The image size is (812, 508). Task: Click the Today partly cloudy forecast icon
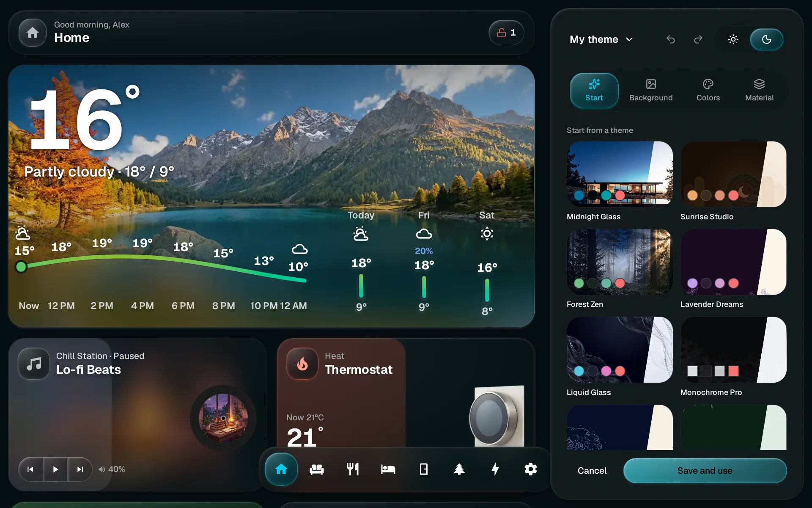point(361,234)
